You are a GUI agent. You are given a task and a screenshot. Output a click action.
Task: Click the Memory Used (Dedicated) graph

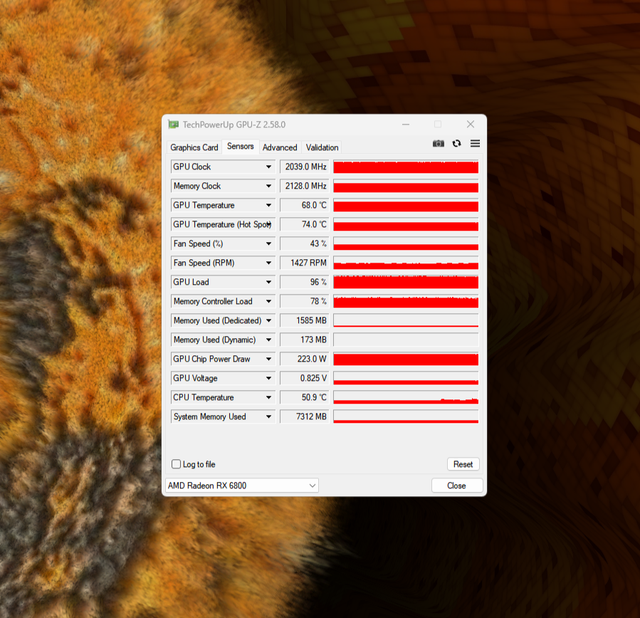[x=406, y=321]
